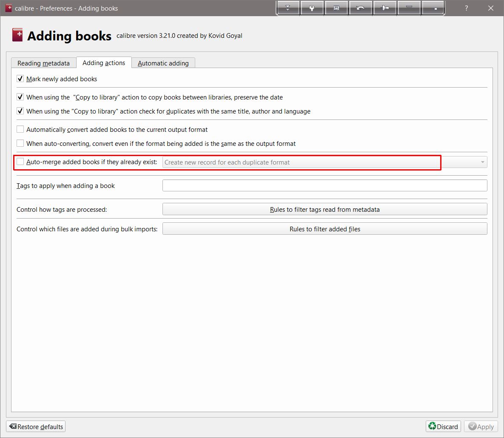Click the wrench icon in titlebar toolbar
The height and width of the screenshot is (438, 504).
(x=312, y=8)
